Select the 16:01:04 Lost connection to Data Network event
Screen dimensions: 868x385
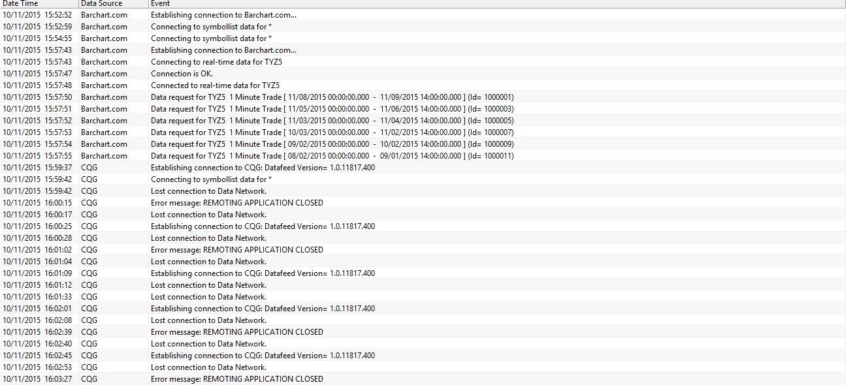coord(208,262)
